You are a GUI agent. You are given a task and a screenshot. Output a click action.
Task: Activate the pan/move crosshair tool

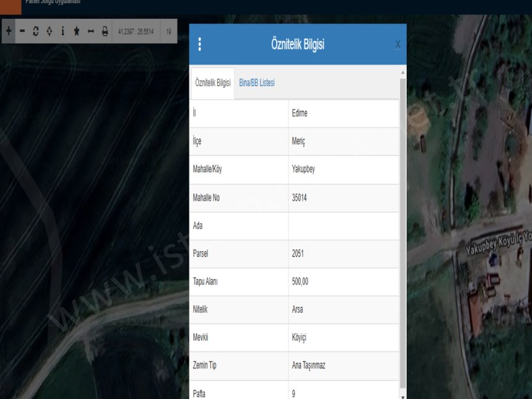(50, 31)
